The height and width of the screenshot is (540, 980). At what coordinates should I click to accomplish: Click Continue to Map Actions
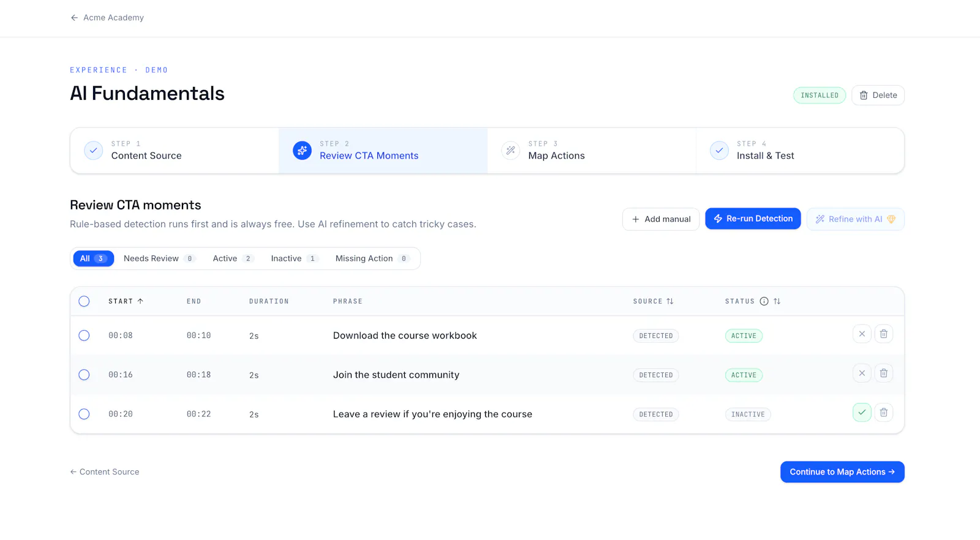pos(842,472)
